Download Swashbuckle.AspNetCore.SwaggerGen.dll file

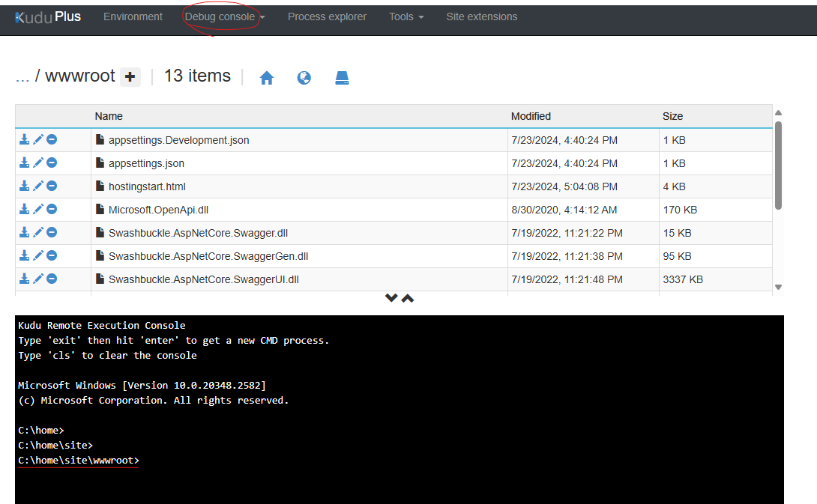tap(25, 255)
